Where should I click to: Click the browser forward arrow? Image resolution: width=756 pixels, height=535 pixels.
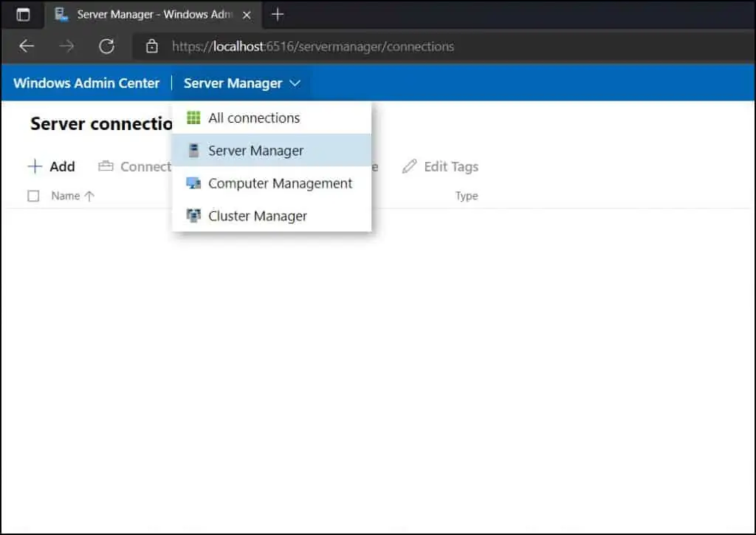[66, 47]
